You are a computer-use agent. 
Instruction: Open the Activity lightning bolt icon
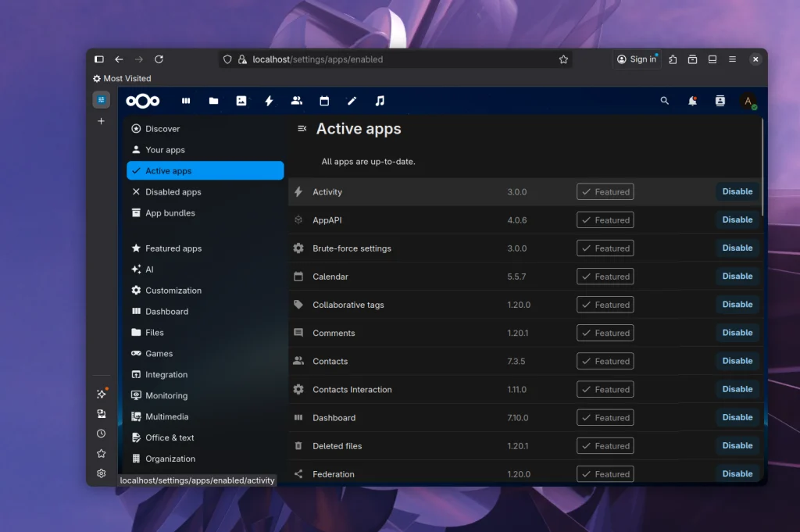(x=269, y=101)
